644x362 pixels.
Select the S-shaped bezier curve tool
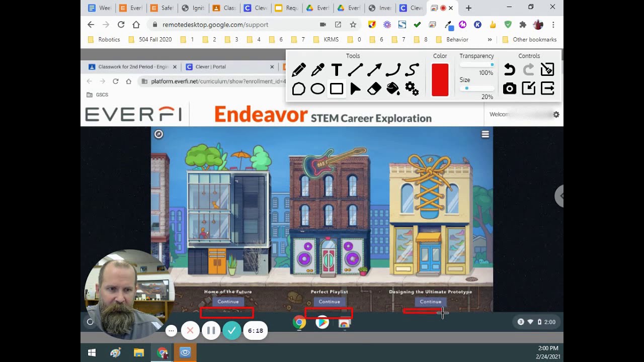click(x=412, y=69)
